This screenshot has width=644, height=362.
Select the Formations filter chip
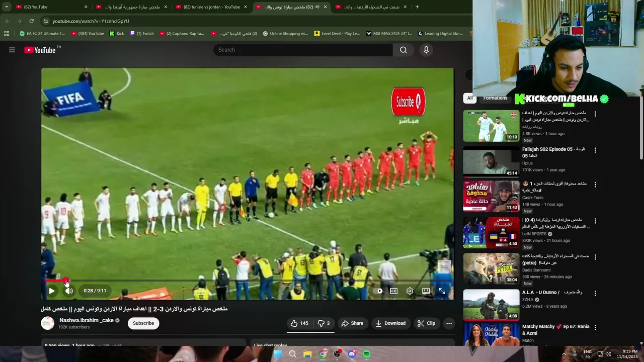pyautogui.click(x=495, y=98)
